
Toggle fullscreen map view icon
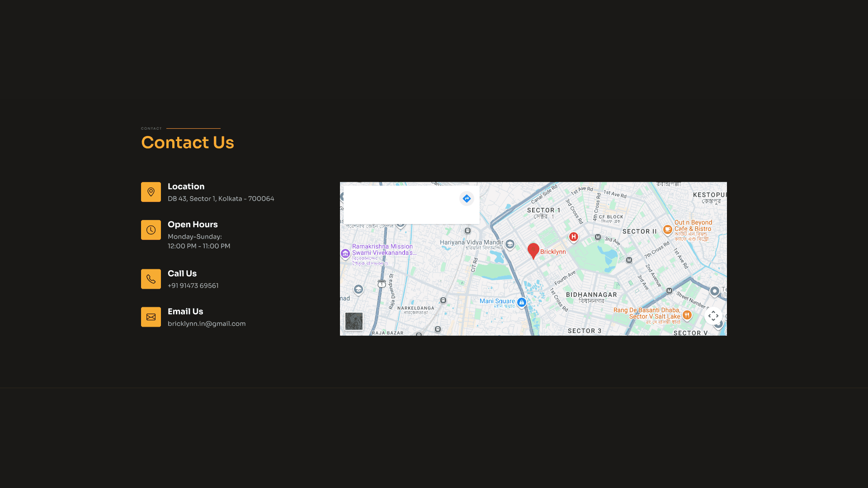(713, 316)
